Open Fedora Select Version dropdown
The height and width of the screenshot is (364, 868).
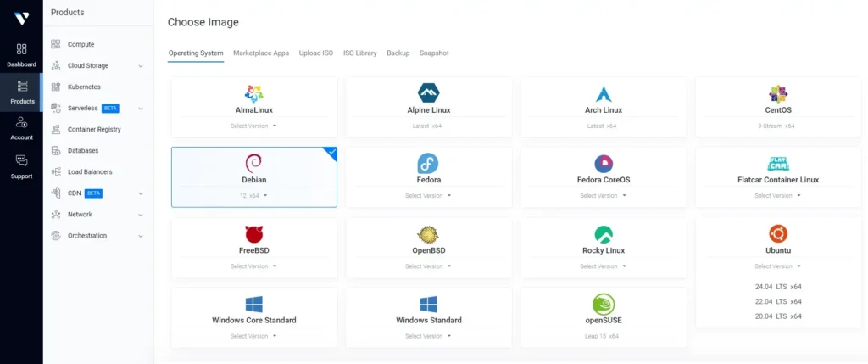click(428, 195)
